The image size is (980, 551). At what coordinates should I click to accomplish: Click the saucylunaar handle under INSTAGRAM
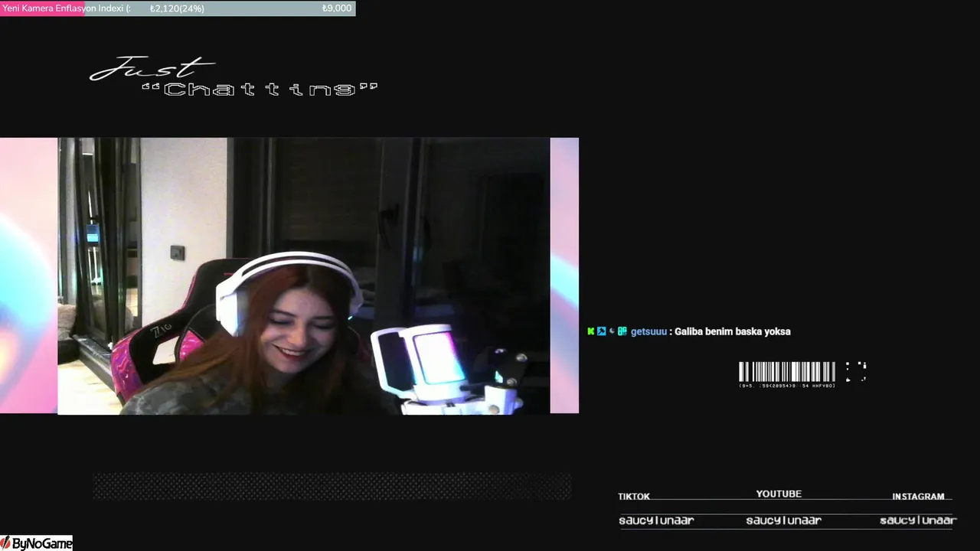[918, 520]
